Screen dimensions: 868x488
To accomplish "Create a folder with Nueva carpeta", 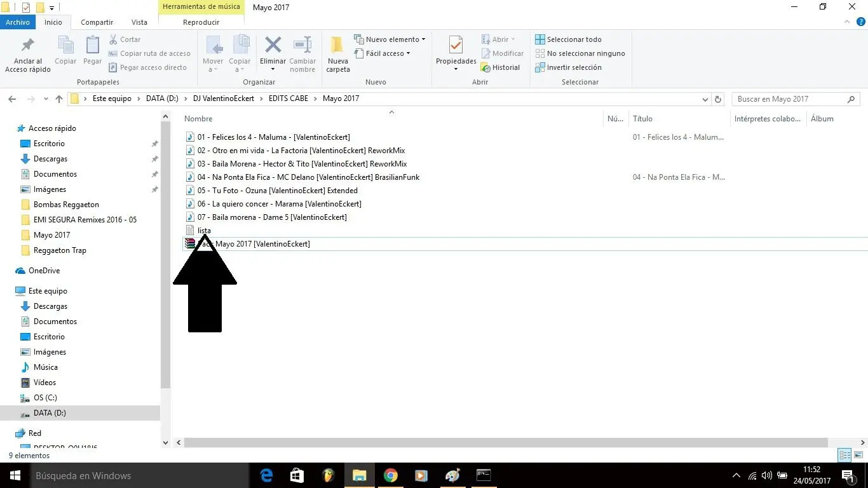I will tap(338, 54).
